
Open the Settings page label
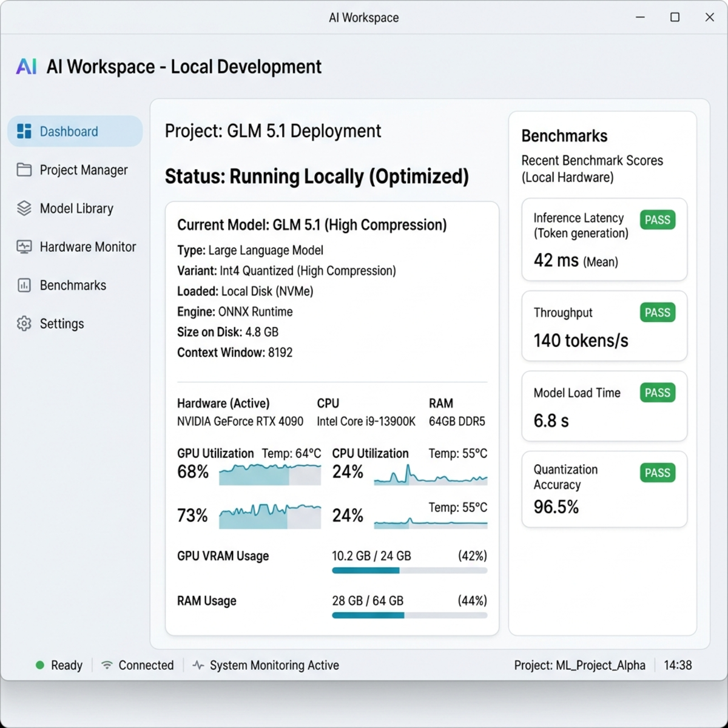point(62,323)
